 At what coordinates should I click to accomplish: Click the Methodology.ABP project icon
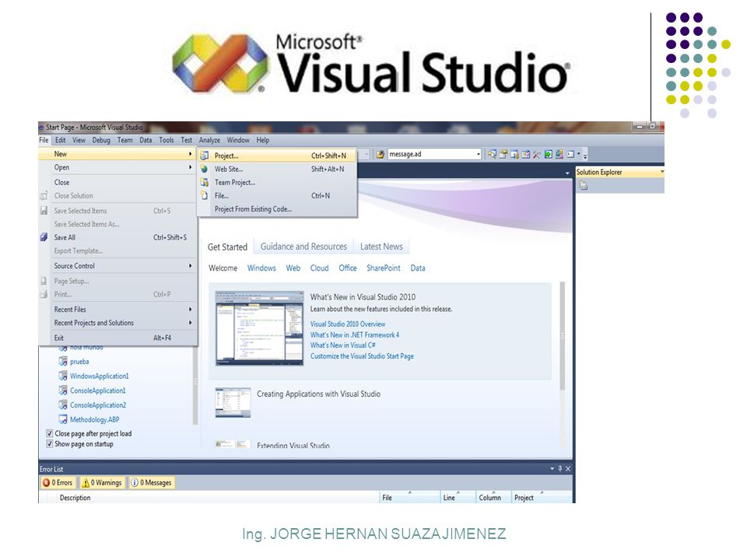[x=63, y=419]
